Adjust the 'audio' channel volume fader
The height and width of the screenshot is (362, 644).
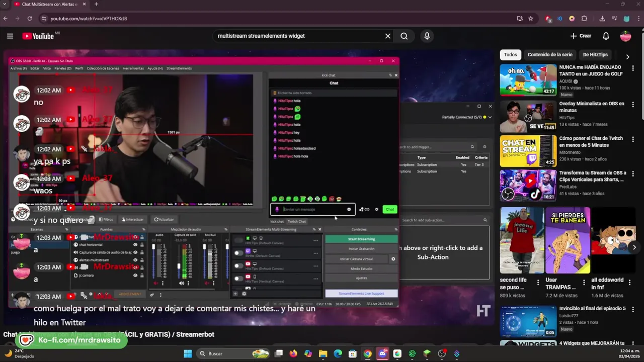tap(153, 246)
